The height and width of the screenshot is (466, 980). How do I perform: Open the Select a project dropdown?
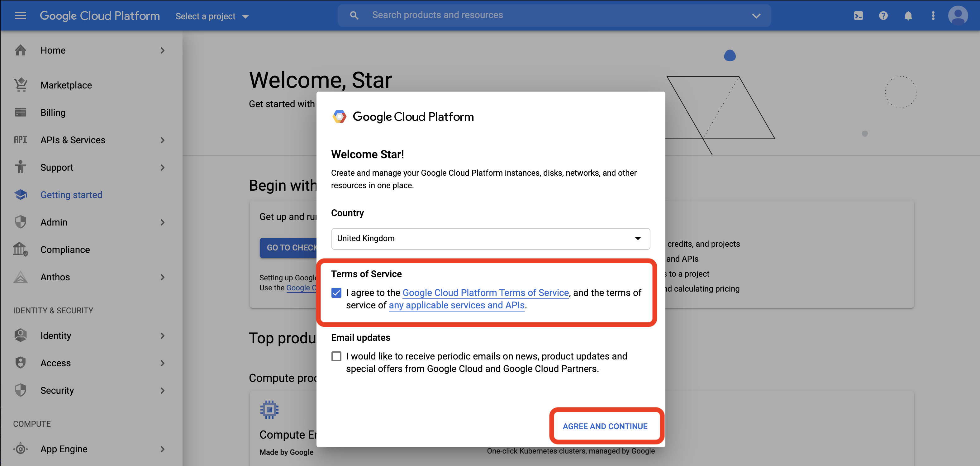[x=212, y=16]
